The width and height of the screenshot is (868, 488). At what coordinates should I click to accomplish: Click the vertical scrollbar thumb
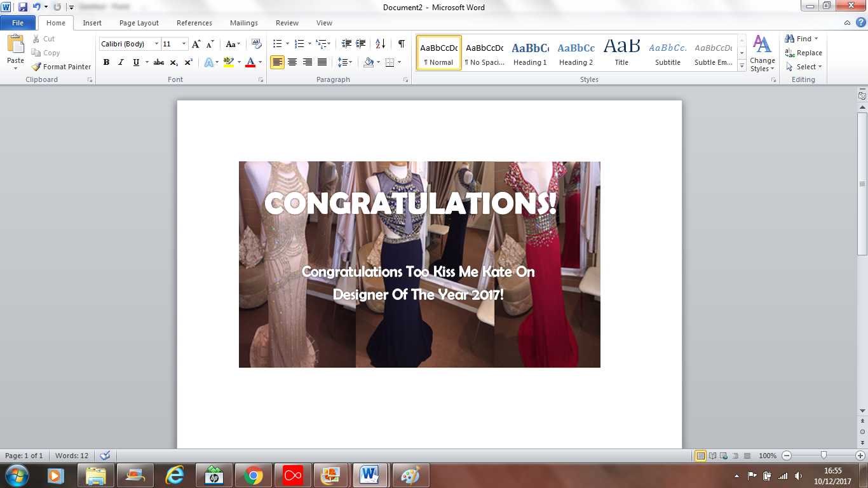click(x=862, y=184)
